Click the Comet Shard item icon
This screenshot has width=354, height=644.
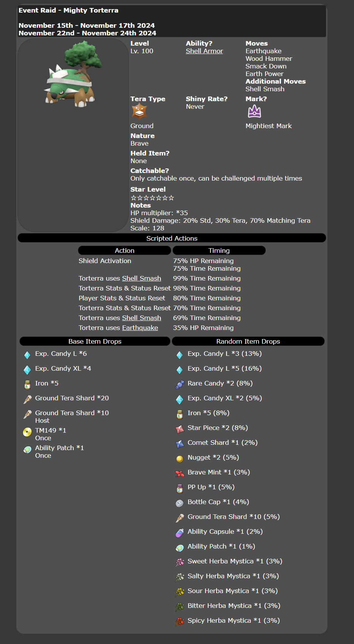[180, 444]
